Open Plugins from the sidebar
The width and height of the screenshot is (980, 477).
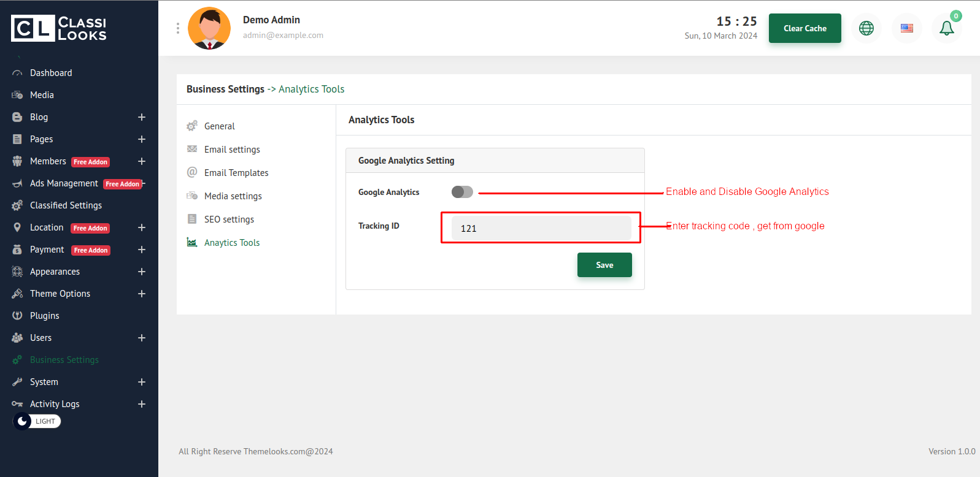pos(44,316)
